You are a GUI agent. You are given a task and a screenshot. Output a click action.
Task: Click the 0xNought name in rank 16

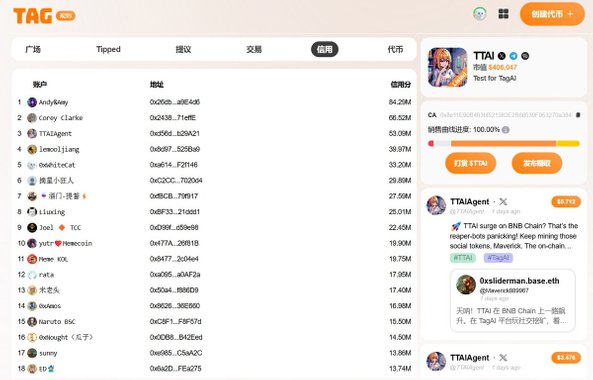click(x=66, y=337)
